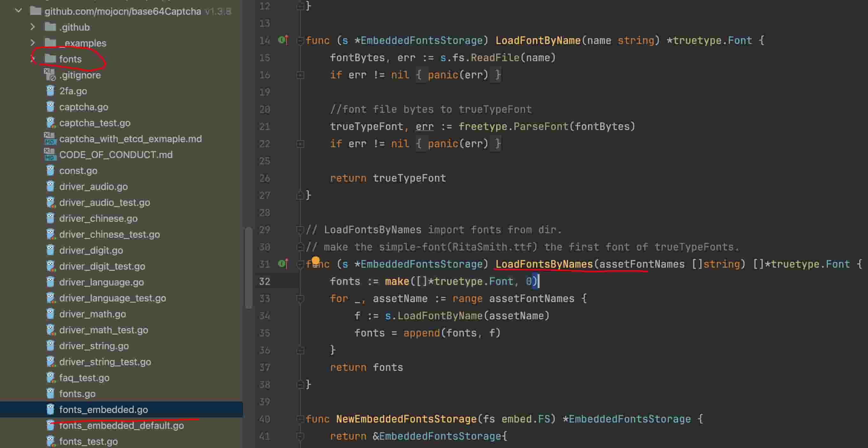Collapse the for loop fold on line 33
Viewport: 868px width, 448px height.
pyautogui.click(x=300, y=298)
